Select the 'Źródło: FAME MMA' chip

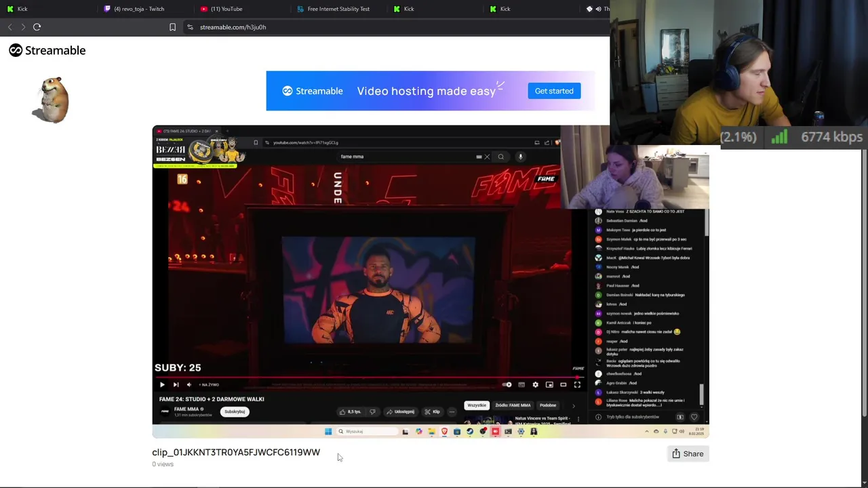point(513,405)
